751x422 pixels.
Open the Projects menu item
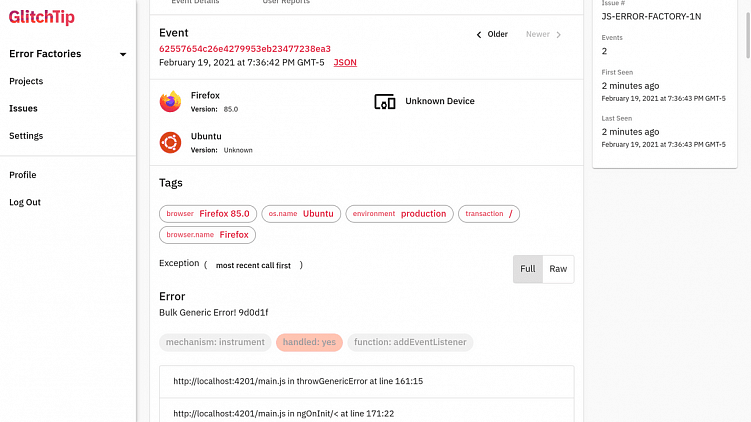(x=26, y=81)
